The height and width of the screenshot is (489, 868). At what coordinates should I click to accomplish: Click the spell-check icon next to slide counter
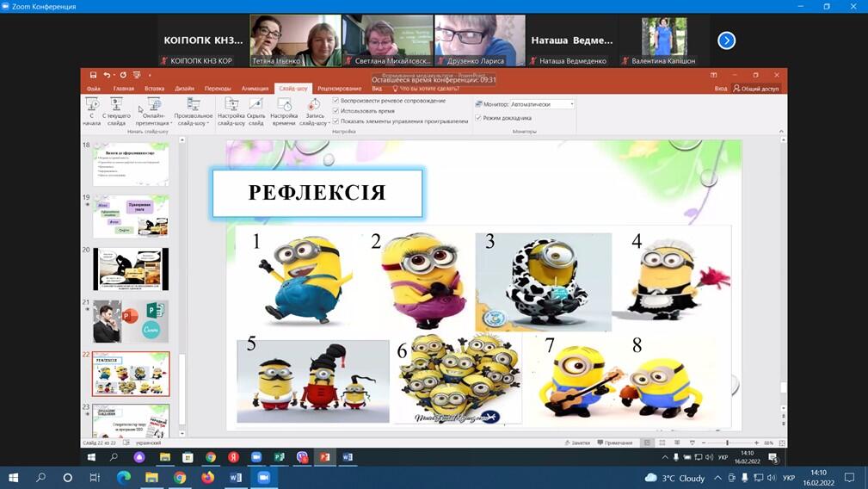[126, 443]
